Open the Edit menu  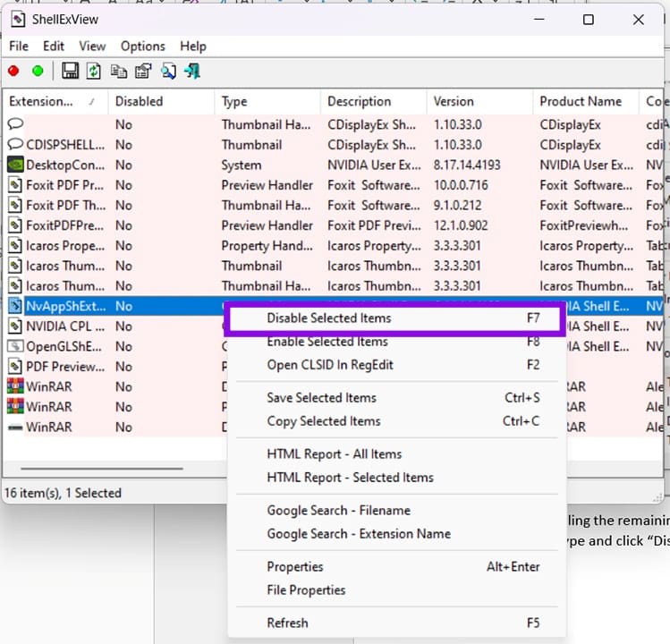pyautogui.click(x=54, y=47)
